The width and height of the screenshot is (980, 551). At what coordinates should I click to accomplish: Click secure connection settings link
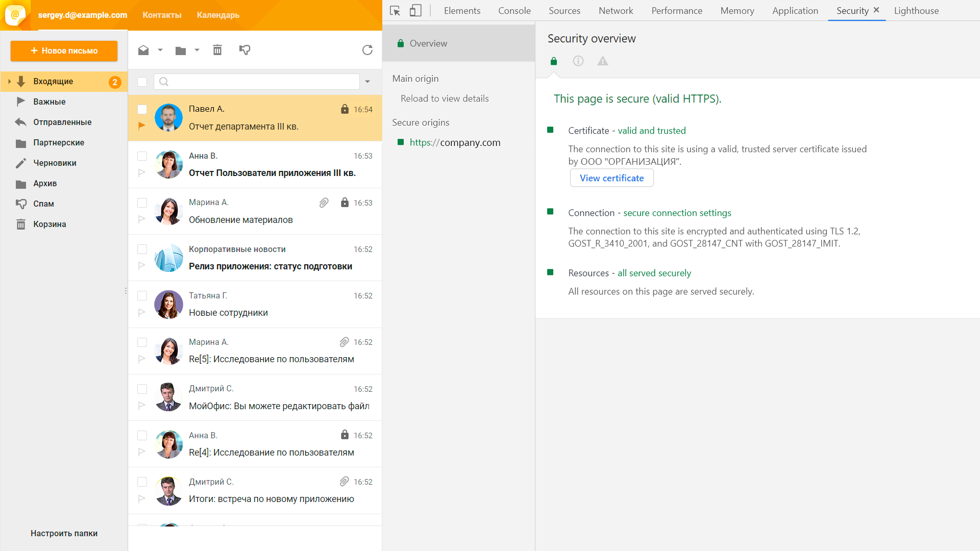(676, 213)
